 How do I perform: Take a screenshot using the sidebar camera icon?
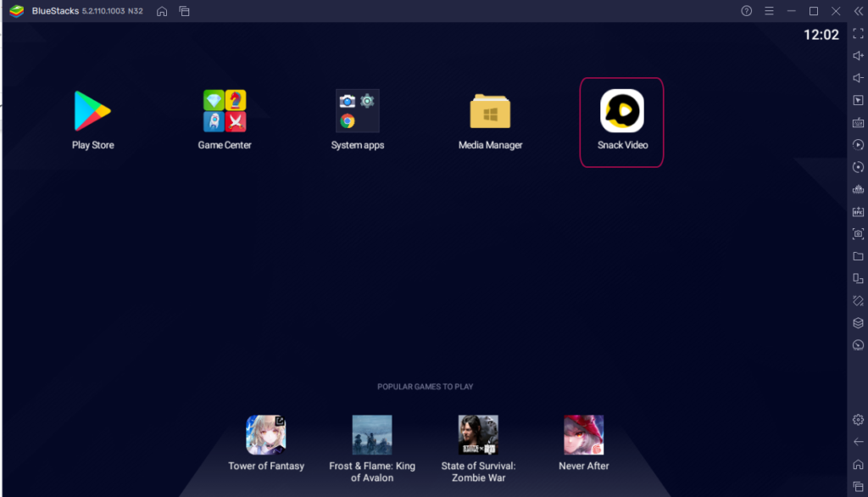coord(858,234)
